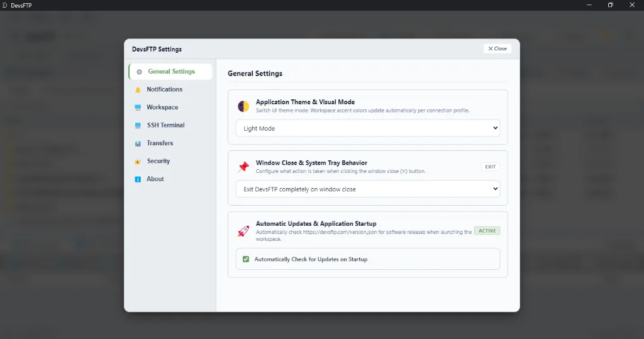Click the DevsFTP Settings dialog title
Image resolution: width=644 pixels, height=339 pixels.
click(157, 49)
